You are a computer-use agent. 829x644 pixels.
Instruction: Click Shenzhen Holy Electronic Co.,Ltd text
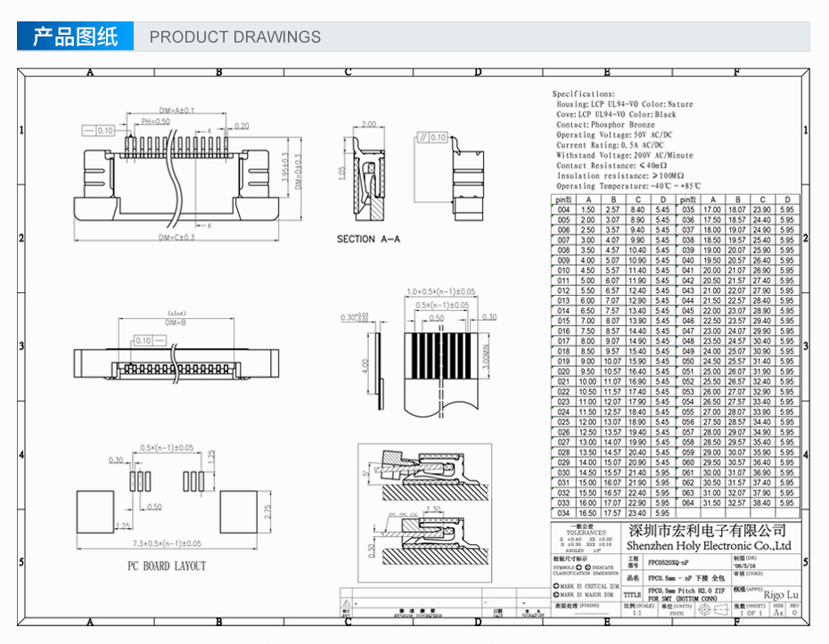(709, 546)
